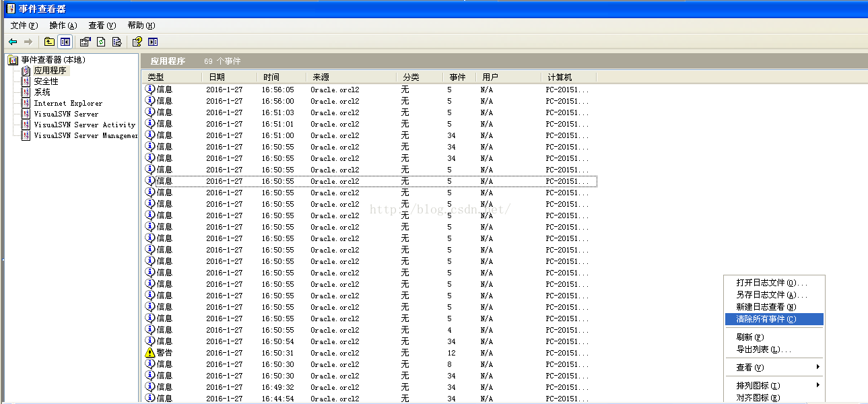Image resolution: width=868 pixels, height=404 pixels.
Task: Click the info icon of the 16:49:32 row
Action: point(150,386)
